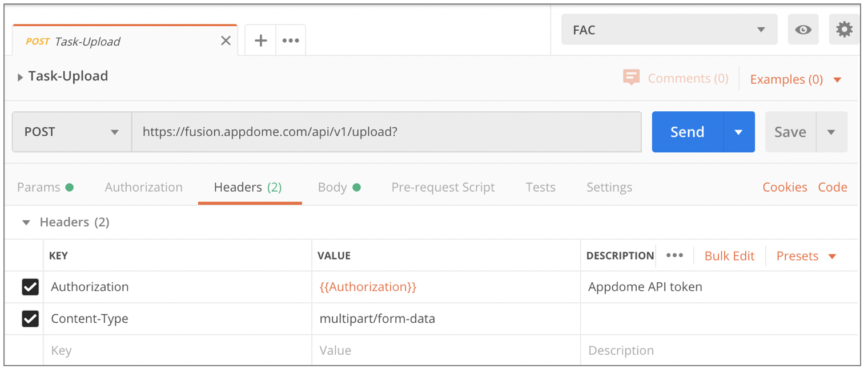The image size is (868, 373).
Task: Click the tab options ellipsis icon
Action: [x=291, y=40]
